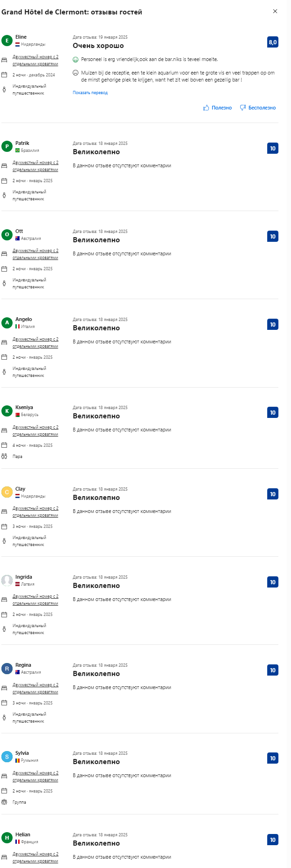Image resolution: width=291 pixels, height=868 pixels.
Task: Click Sylvia's light blue avatar icon
Action: (7, 757)
